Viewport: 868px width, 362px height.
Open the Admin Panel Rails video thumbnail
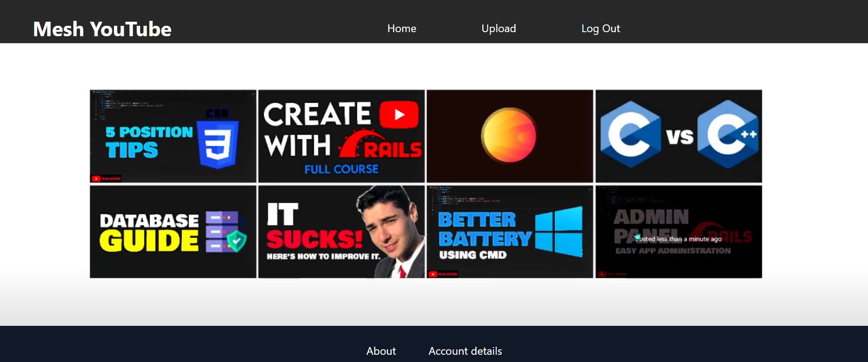pos(678,232)
